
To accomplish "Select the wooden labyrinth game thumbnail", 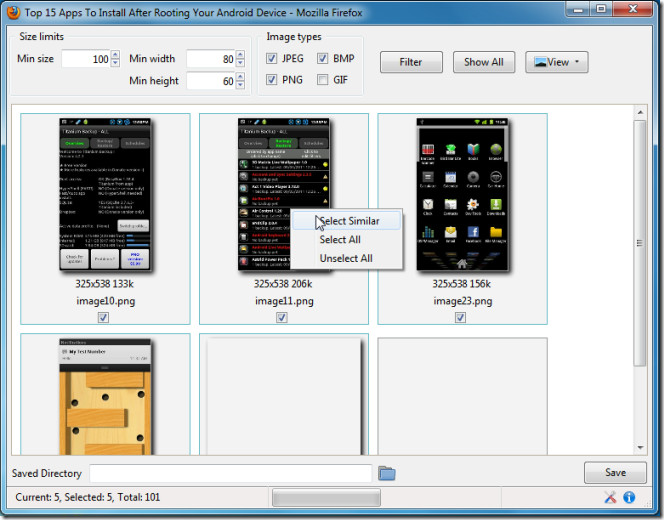I will pyautogui.click(x=105, y=397).
